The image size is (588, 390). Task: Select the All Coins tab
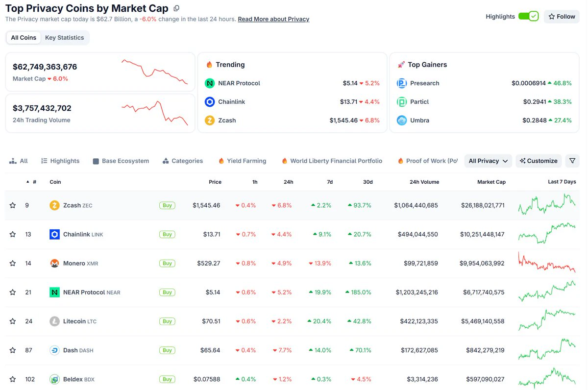click(24, 38)
